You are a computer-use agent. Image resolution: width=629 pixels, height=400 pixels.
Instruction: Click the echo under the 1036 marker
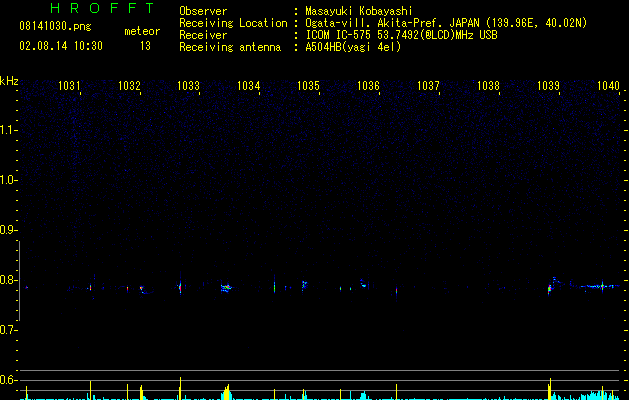[363, 283]
